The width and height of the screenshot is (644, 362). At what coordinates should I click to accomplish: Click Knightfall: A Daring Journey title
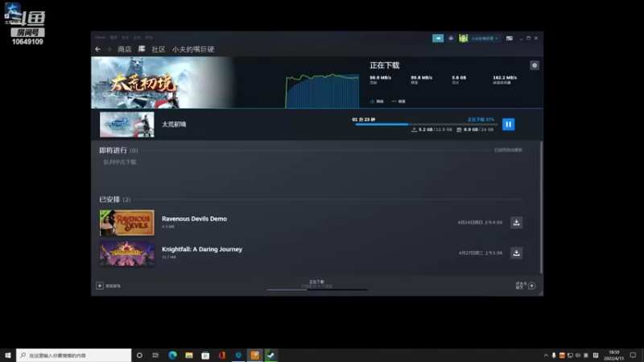202,249
